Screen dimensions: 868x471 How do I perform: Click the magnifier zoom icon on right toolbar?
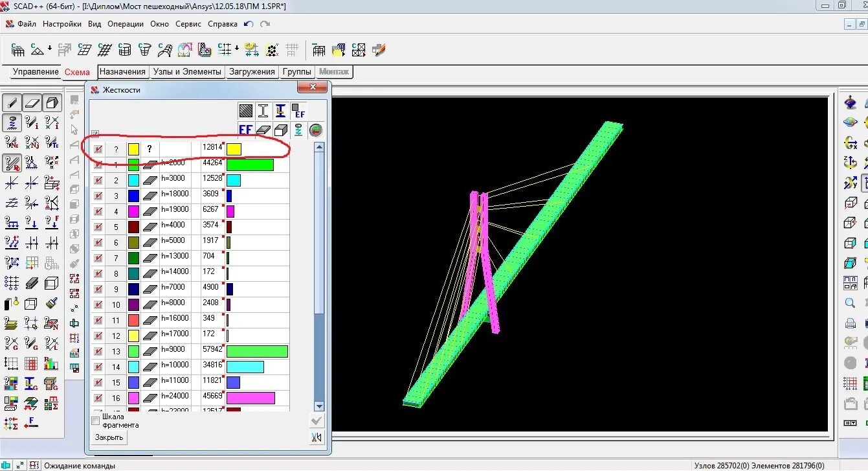(851, 303)
